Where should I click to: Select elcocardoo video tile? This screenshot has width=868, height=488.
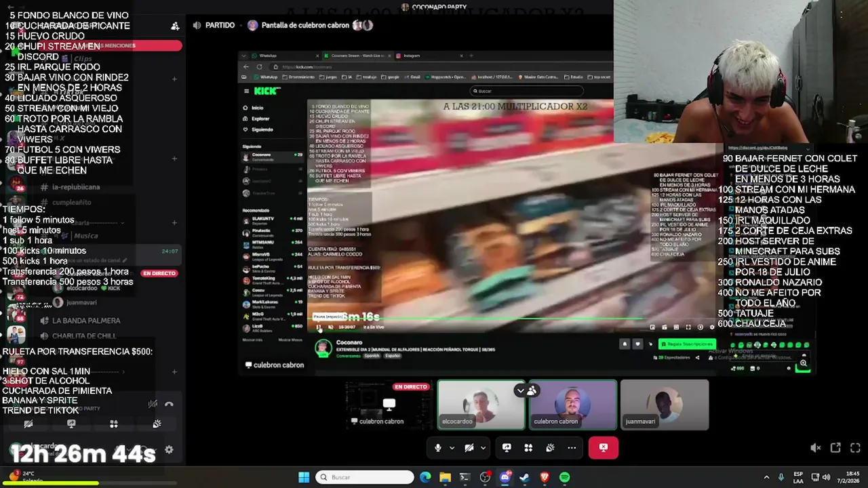tap(481, 405)
